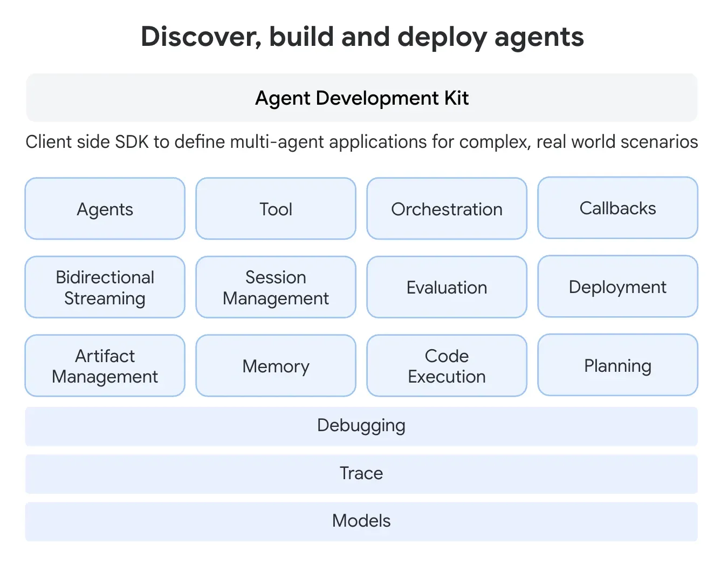Viewport: 728px width, 572px height.
Task: Open the Planning capability tile
Action: 617,365
